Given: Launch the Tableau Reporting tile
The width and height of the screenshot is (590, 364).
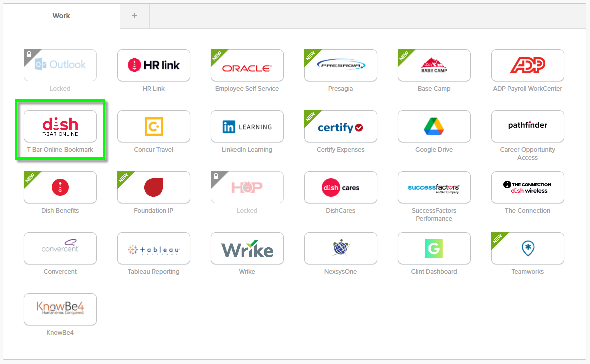Looking at the screenshot, I should [154, 248].
